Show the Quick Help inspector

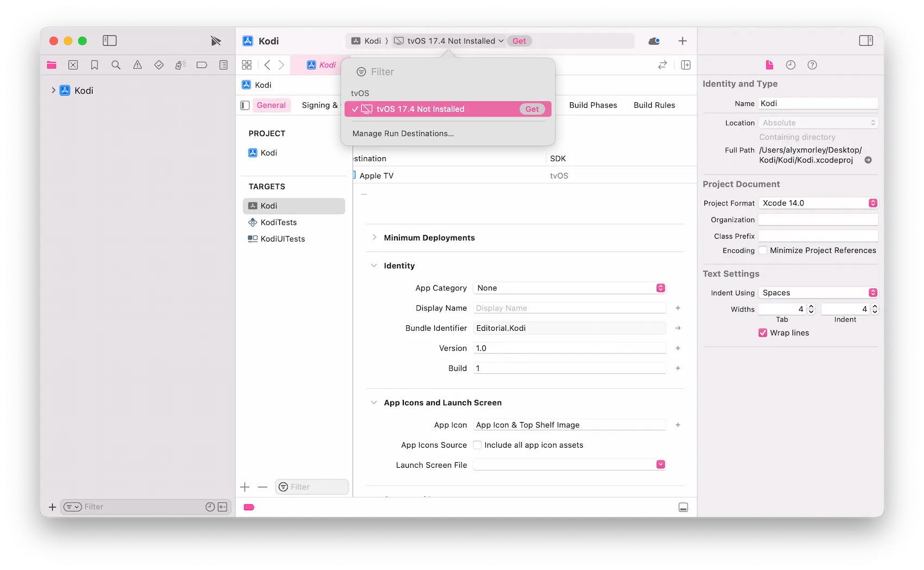point(812,65)
